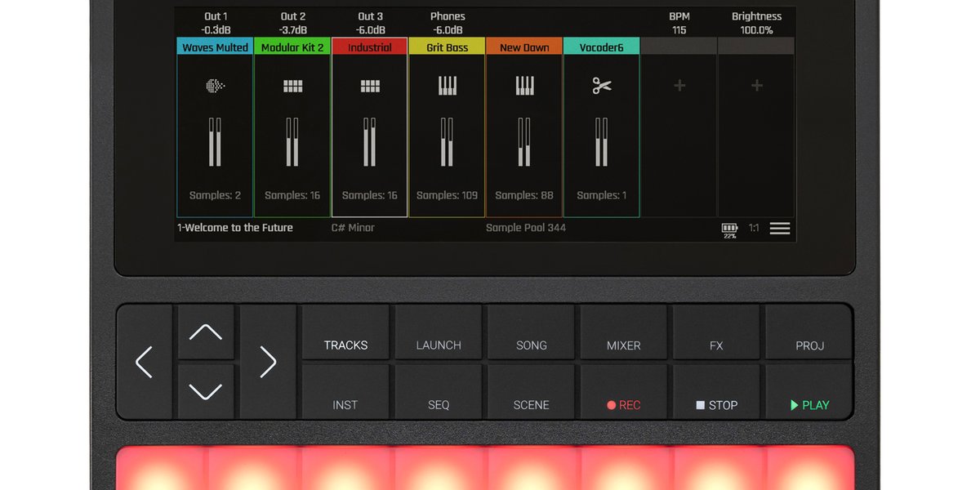The image size is (980, 490).
Task: Select the piano keys icon on Grit Bass track
Action: pos(446,85)
